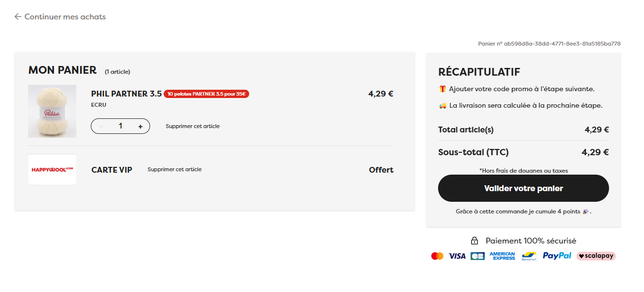644x292 pixels.
Task: Open the Happywool Carte VIP thumbnail
Action: (x=52, y=170)
